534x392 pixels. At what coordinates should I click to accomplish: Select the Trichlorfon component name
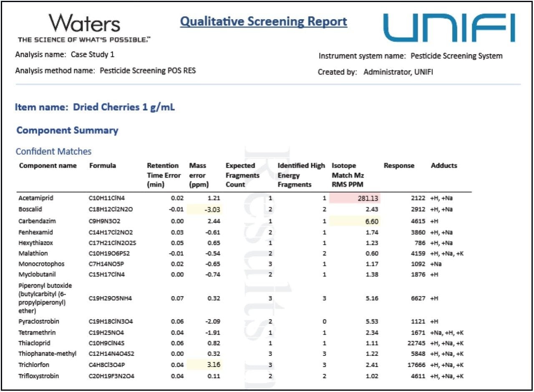pos(33,365)
